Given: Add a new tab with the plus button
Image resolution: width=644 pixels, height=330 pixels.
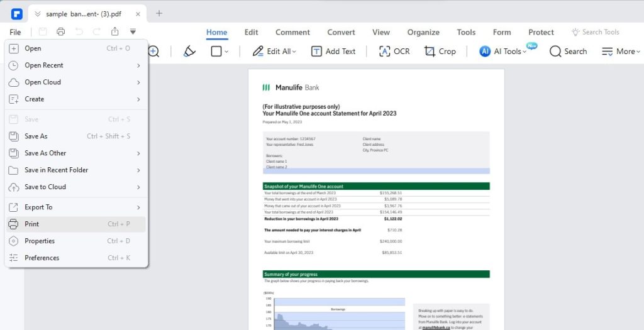Looking at the screenshot, I should pos(159,14).
